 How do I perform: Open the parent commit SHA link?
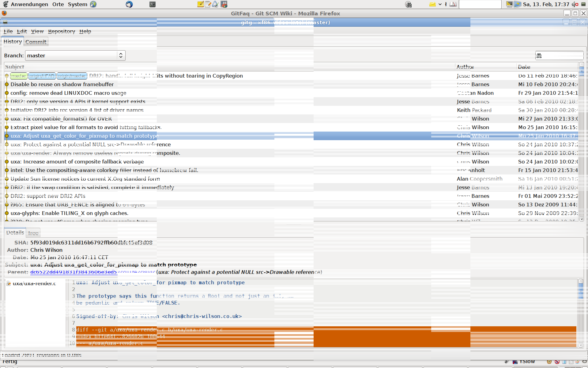(73, 272)
